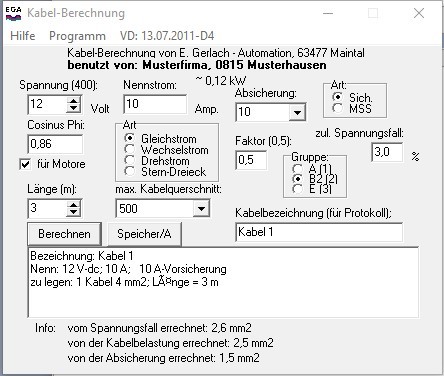Decrease the Länge value with down arrow
Screen dimensions: 444x376
click(73, 213)
